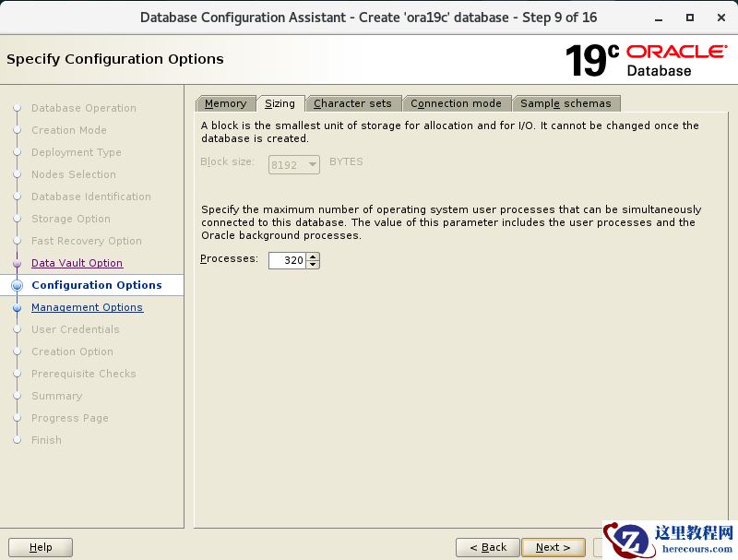Click the Deployment Type step
Viewport: 738px width, 560px height.
[x=77, y=152]
